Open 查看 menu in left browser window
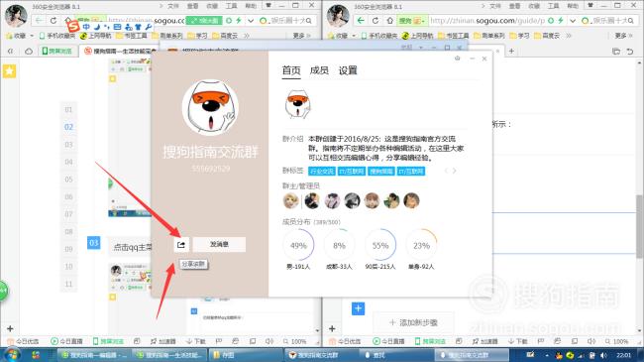644x362 pixels. click(192, 6)
